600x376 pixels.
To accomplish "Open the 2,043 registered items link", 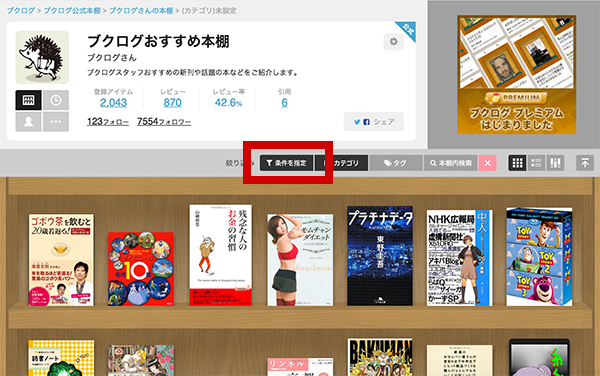I will (x=113, y=103).
